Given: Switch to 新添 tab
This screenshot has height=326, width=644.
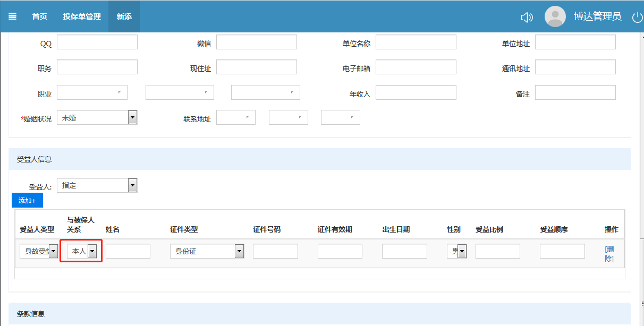Looking at the screenshot, I should tap(124, 16).
